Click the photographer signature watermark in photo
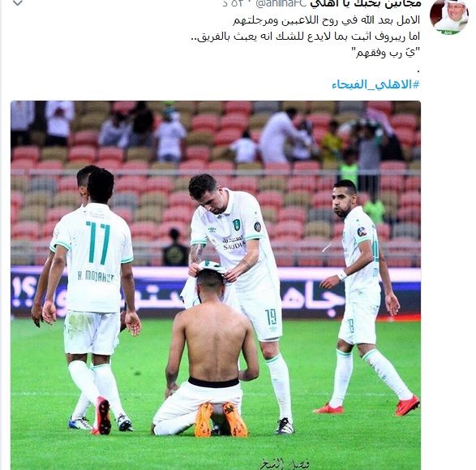476x470 pixels. (285, 464)
